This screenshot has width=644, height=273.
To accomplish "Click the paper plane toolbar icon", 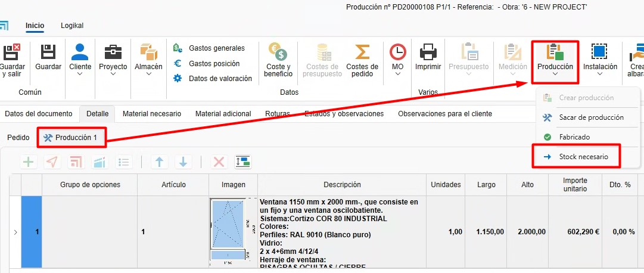I will point(52,162).
